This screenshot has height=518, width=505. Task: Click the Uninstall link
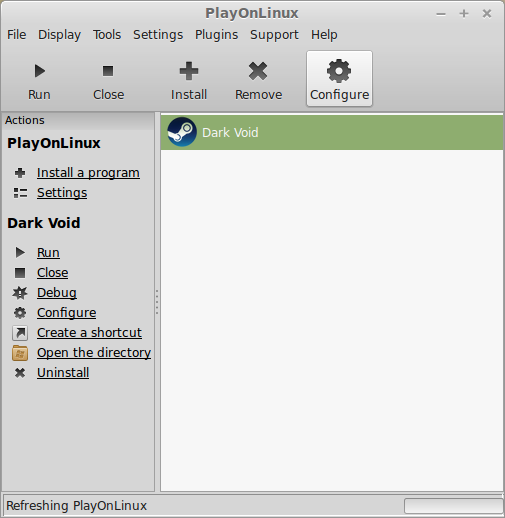pos(63,373)
